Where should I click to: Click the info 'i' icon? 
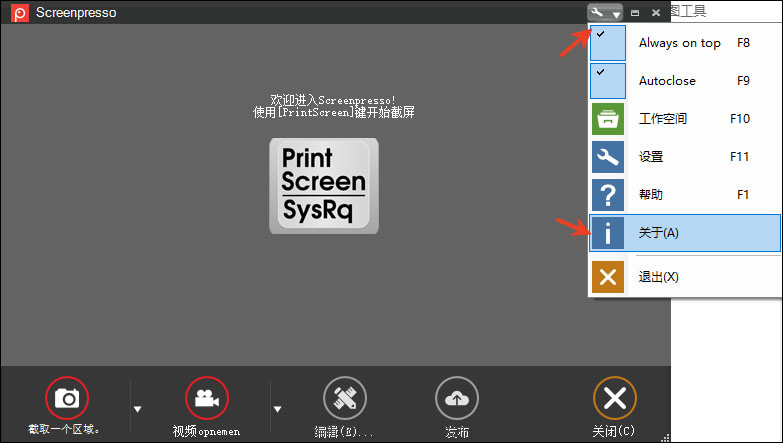(x=608, y=233)
